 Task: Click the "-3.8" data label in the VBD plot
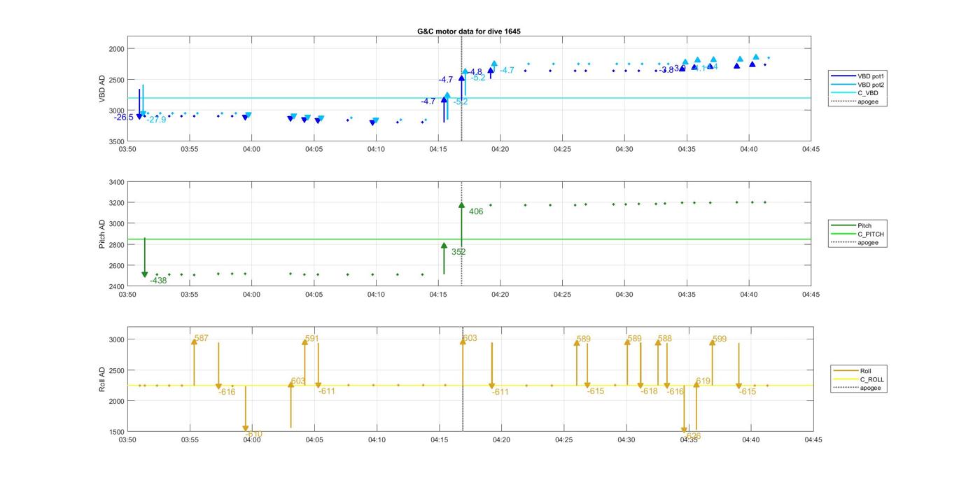[x=666, y=70]
